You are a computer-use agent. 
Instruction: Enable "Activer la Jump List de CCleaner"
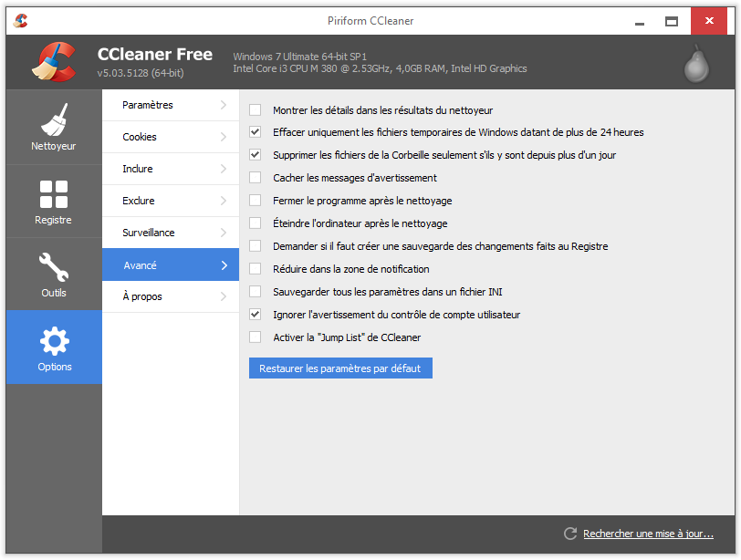(256, 337)
